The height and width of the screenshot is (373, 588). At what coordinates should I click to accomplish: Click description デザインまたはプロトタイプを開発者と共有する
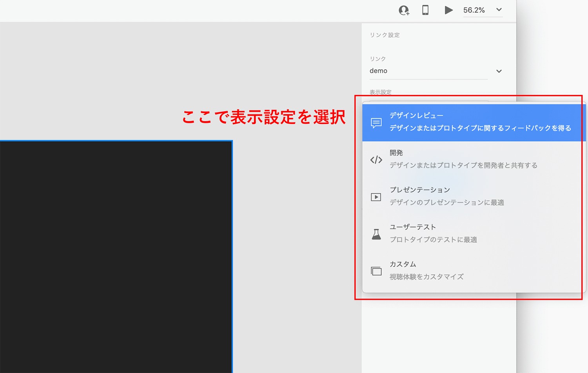click(x=463, y=166)
